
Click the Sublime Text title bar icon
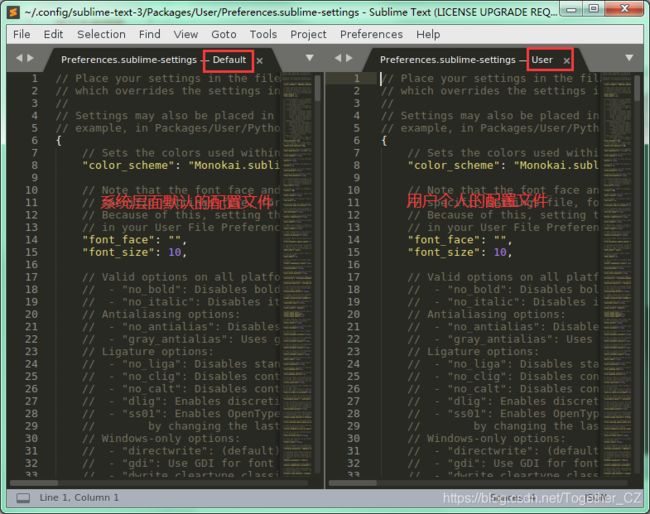pyautogui.click(x=14, y=12)
